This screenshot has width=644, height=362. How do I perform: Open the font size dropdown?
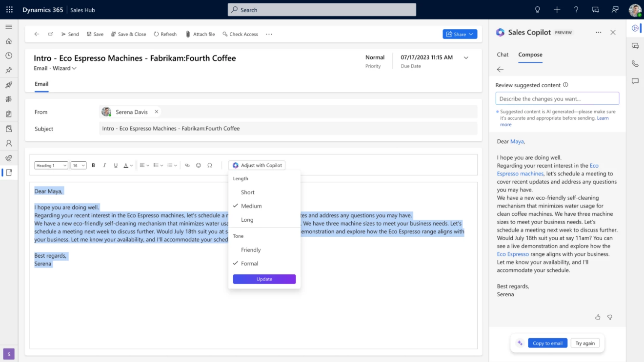click(x=78, y=165)
